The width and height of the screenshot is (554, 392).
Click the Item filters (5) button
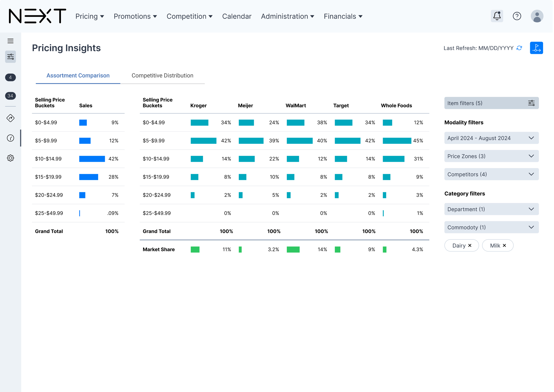pyautogui.click(x=491, y=103)
